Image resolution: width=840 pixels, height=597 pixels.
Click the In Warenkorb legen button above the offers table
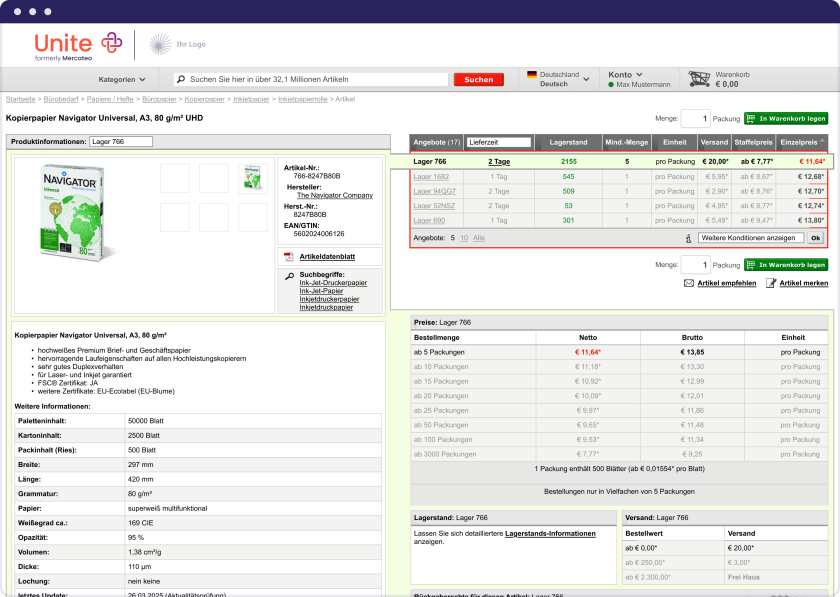coord(786,118)
